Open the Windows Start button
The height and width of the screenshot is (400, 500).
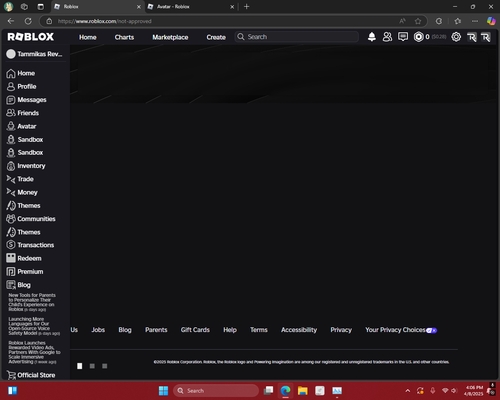(x=163, y=391)
